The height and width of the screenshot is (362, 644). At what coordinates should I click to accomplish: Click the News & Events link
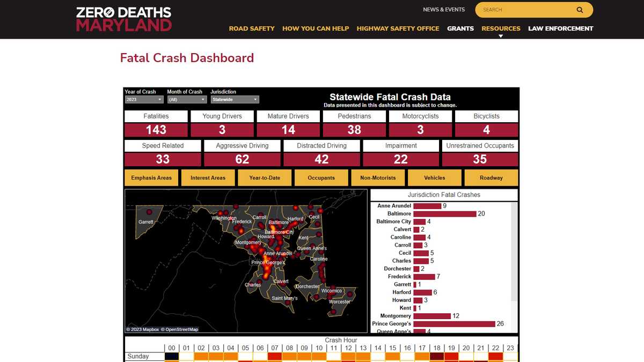444,9
